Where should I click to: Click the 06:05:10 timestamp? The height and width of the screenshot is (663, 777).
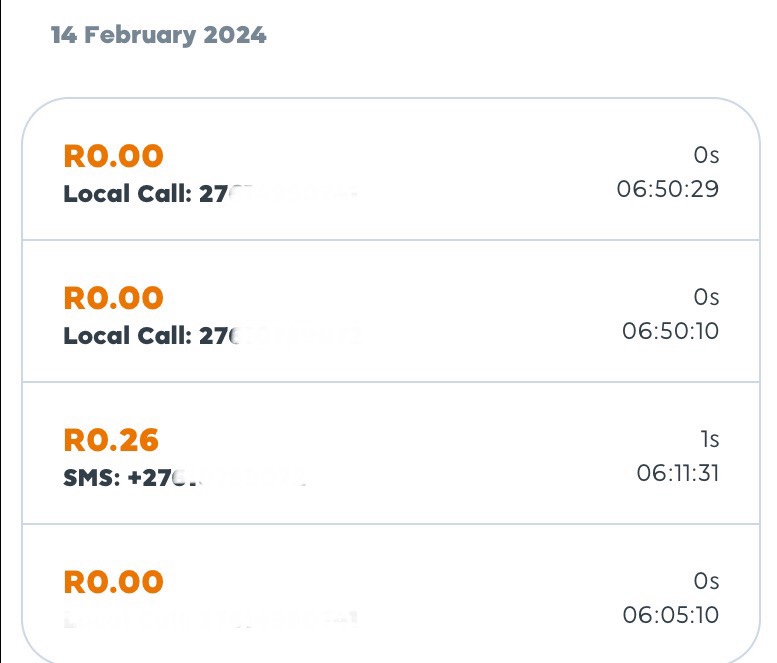(670, 614)
